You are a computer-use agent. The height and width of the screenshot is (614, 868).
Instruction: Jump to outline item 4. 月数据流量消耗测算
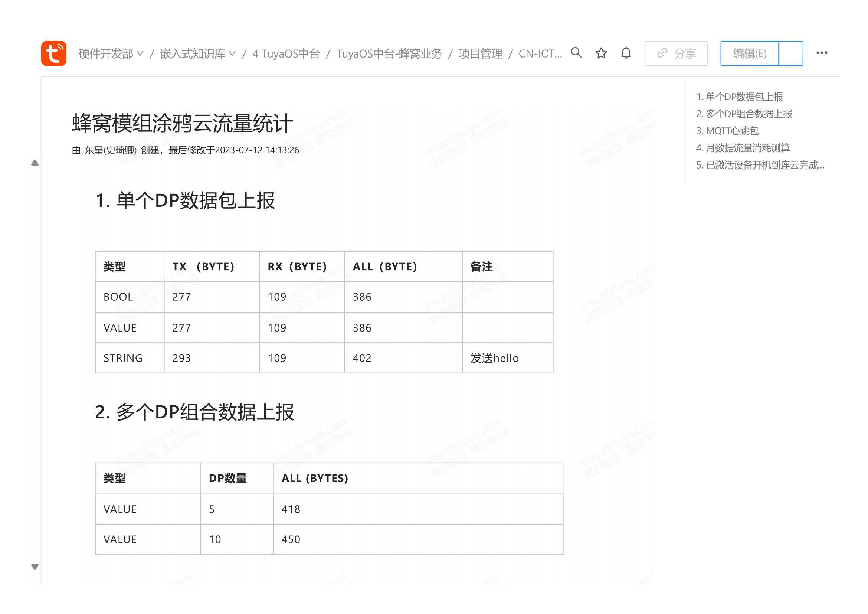click(743, 148)
